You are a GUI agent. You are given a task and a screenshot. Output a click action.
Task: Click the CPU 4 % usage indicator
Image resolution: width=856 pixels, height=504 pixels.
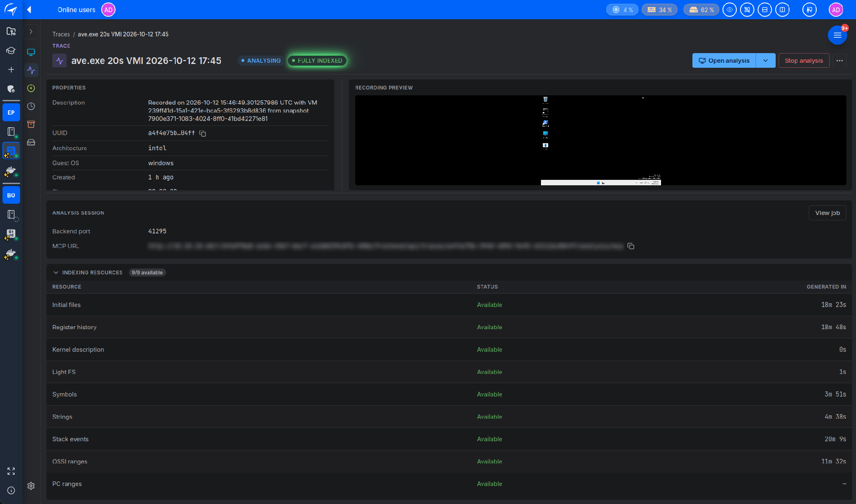coord(623,10)
